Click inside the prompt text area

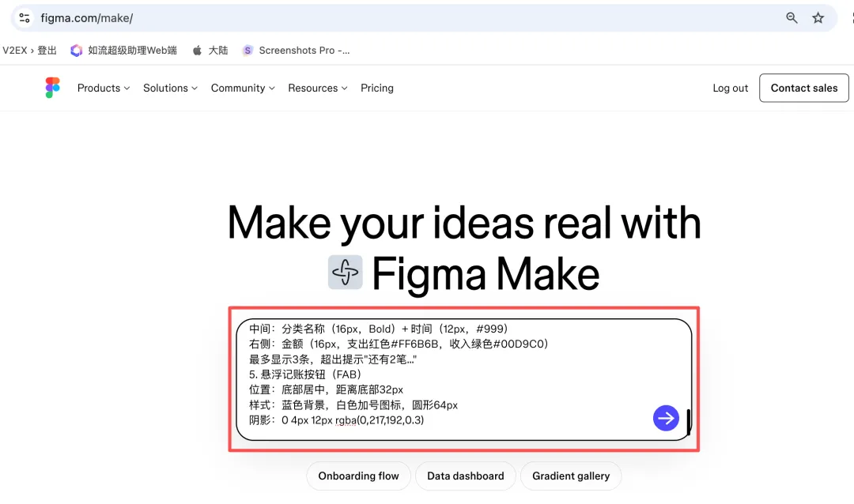464,379
